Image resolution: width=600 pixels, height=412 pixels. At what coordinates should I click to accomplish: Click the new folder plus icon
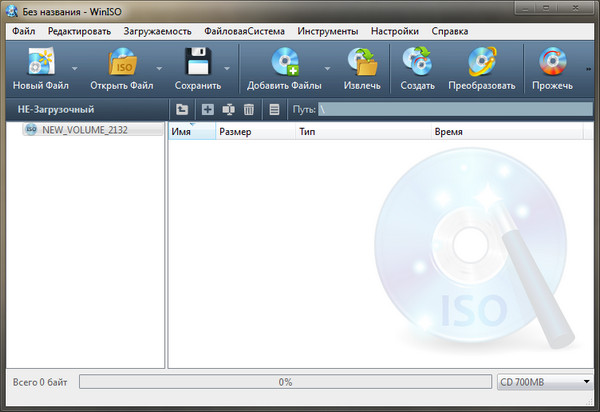click(208, 109)
